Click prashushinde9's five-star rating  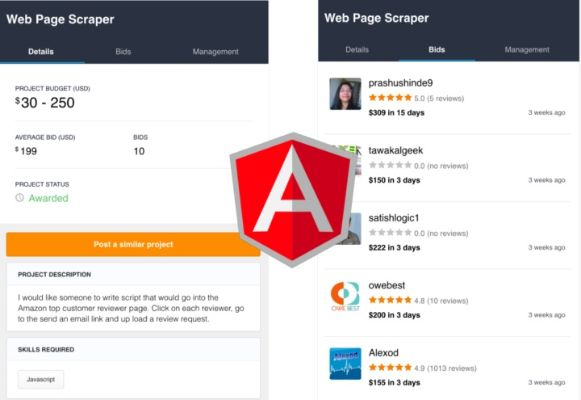pyautogui.click(x=390, y=98)
